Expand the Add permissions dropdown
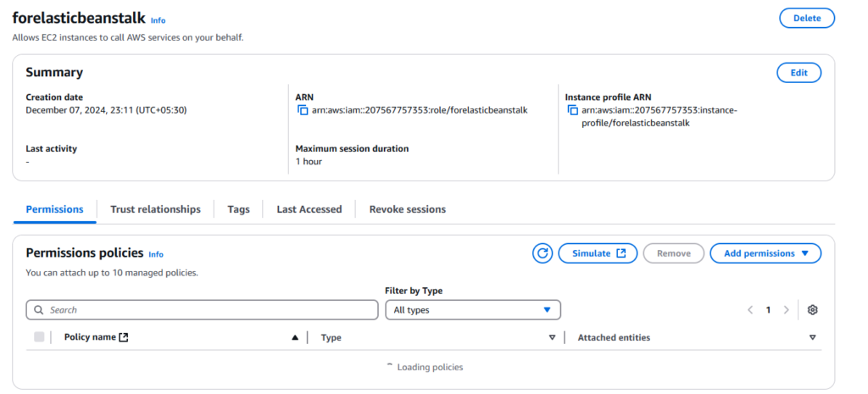This screenshot has width=868, height=394. (x=765, y=253)
